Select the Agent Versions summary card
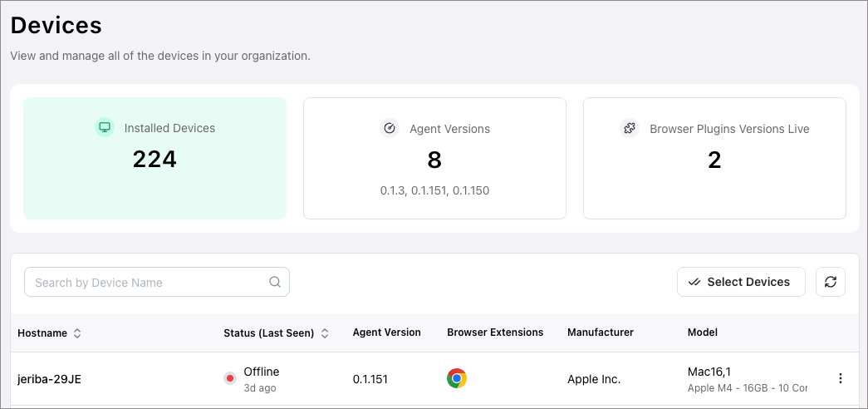Screen dimensions: 868x409 pos(434,158)
